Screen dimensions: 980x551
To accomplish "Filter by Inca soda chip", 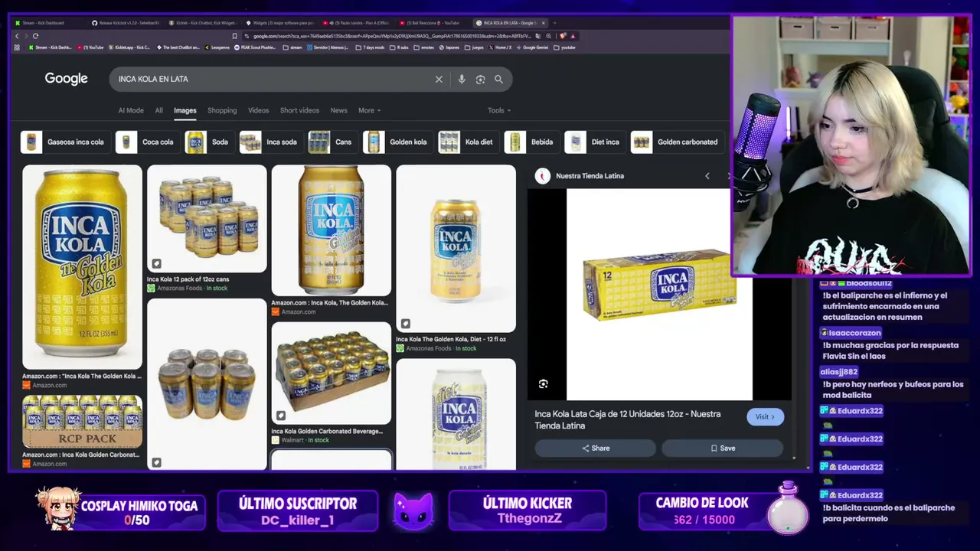I will tap(271, 142).
